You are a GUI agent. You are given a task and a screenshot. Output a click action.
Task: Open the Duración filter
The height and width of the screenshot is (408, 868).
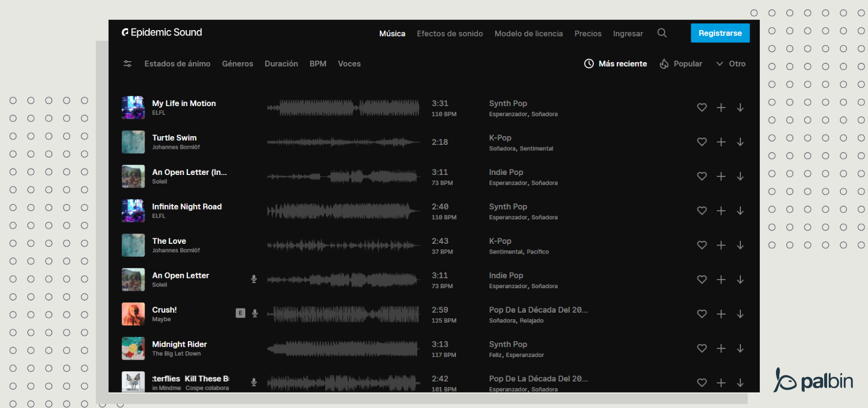tap(281, 64)
